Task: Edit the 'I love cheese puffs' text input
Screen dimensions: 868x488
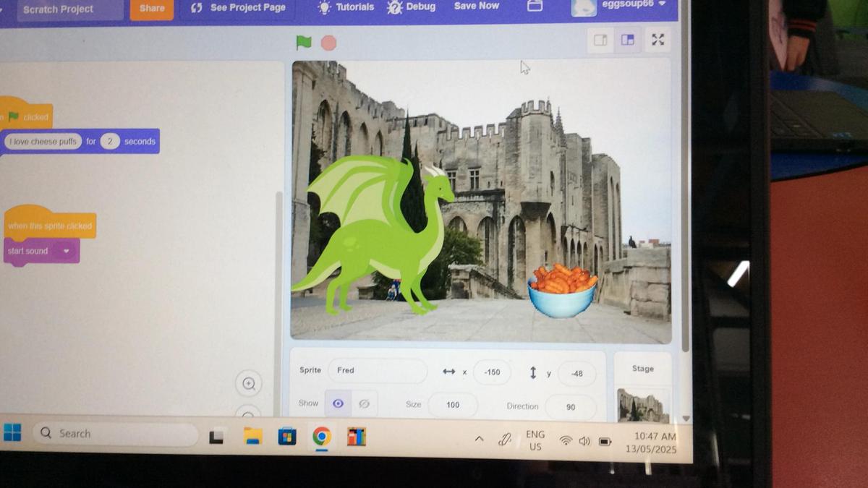Action: tap(43, 142)
